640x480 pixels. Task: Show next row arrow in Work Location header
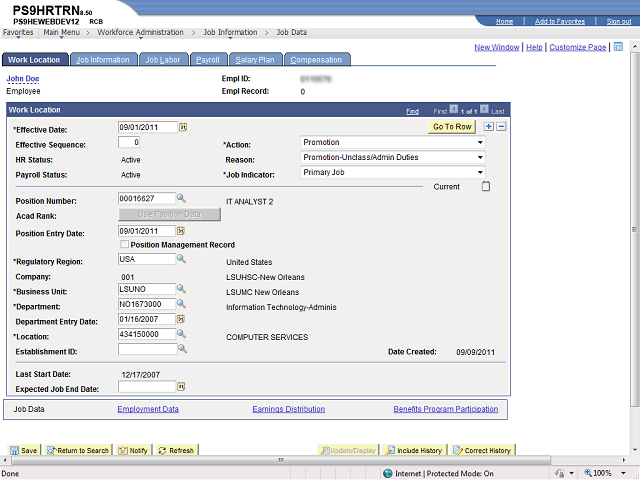tap(484, 109)
